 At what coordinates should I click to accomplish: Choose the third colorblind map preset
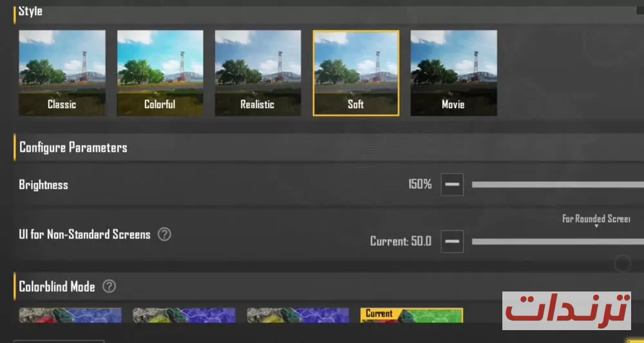point(298,315)
